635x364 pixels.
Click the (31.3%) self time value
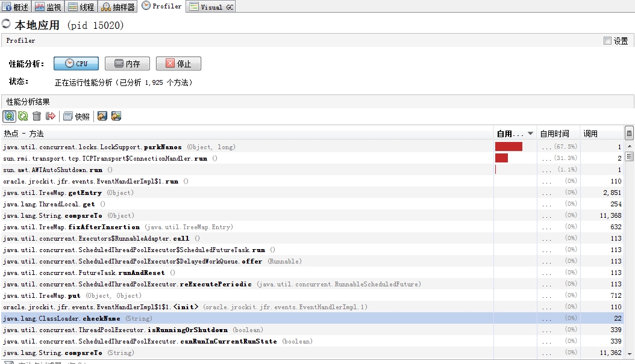(566, 158)
